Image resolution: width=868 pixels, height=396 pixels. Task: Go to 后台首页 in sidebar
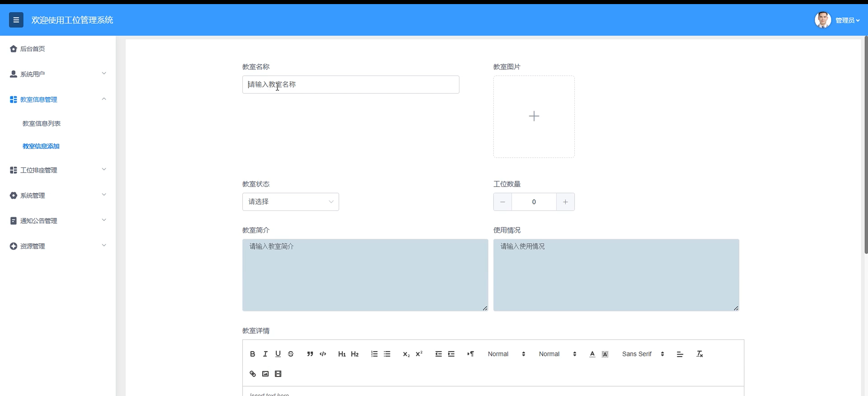(x=32, y=49)
